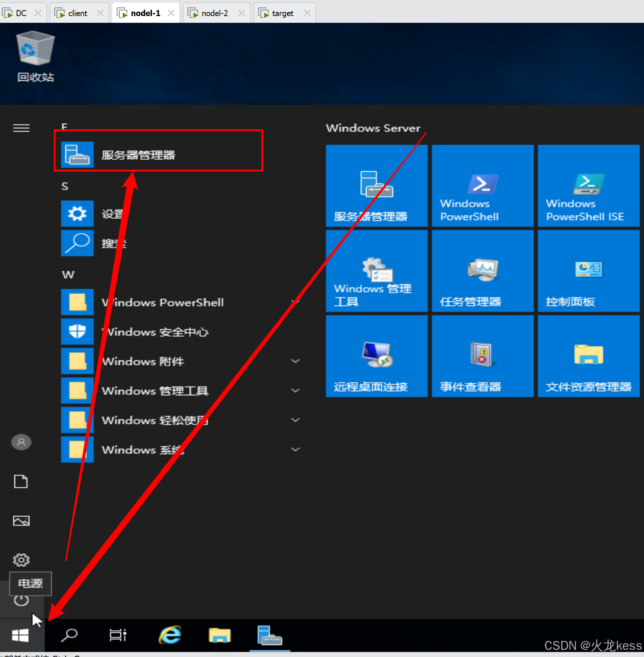Open taskbar search magnifier
Screen dimensions: 644x657
(x=69, y=635)
